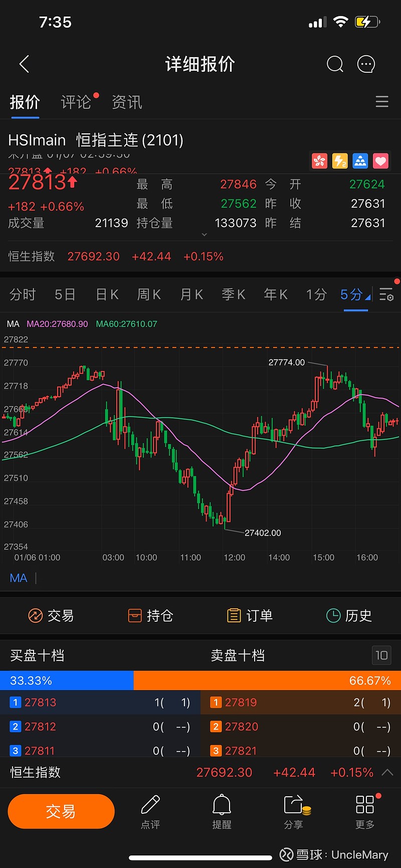This screenshot has width=401, height=868.
Task: Open chart settings icon next to 5分
Action: click(386, 294)
